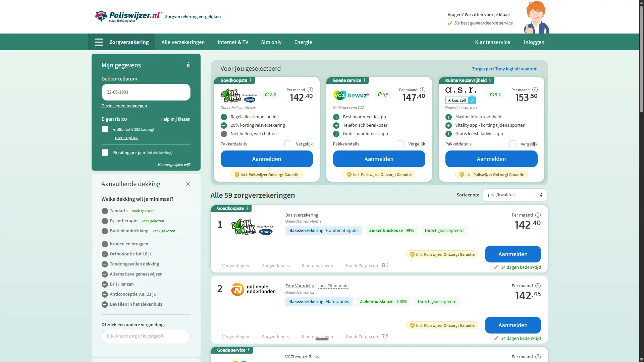The height and width of the screenshot is (362, 644).
Task: Open Zorgexpert Tony legt uit waarom link
Action: coord(505,69)
